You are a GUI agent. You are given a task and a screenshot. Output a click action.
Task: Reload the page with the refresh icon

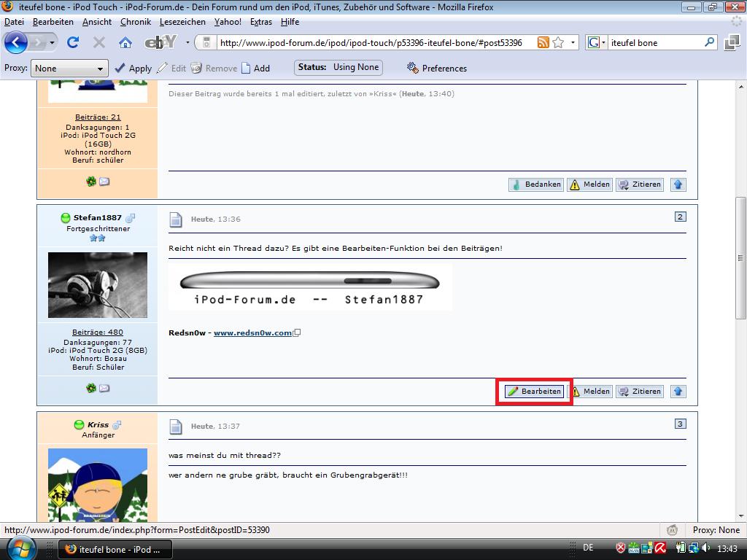[72, 43]
